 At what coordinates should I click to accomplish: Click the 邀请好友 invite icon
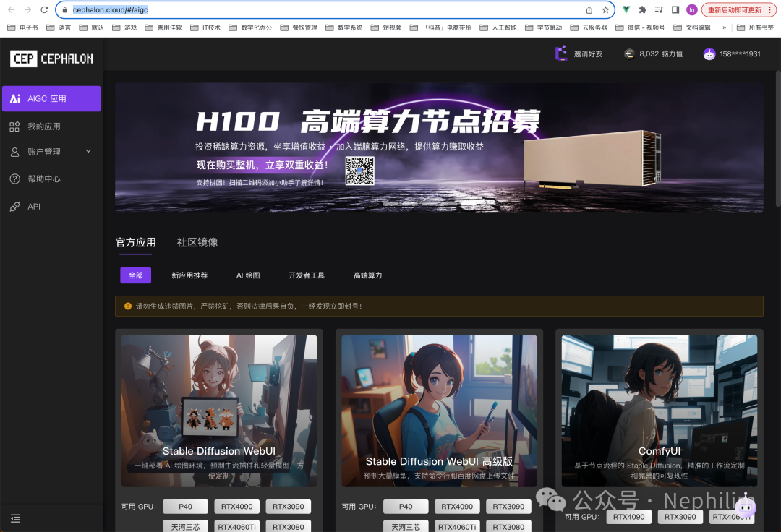tap(561, 53)
